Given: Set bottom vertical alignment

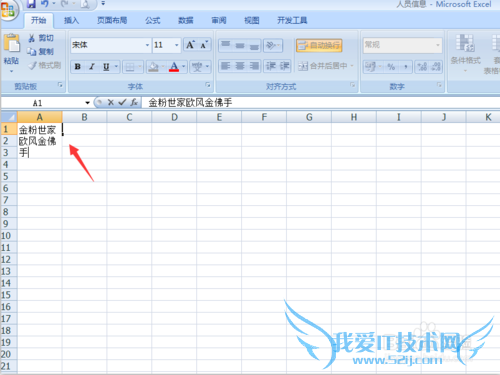Looking at the screenshot, I should [254, 45].
